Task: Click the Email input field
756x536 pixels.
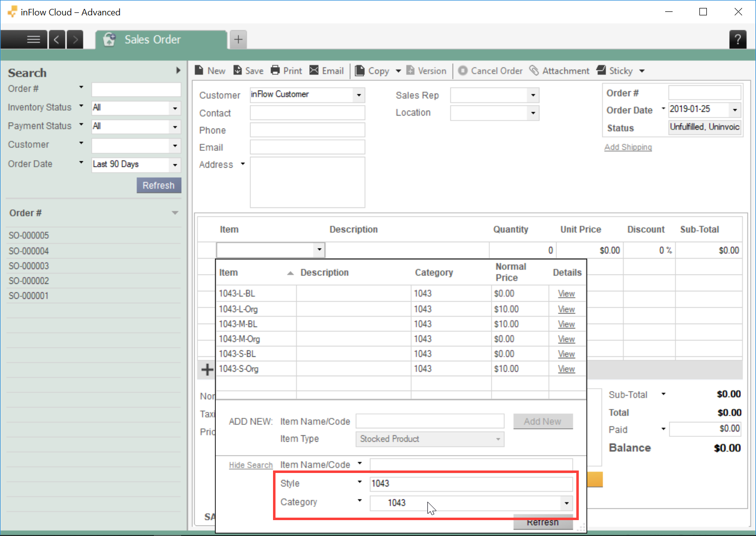Action: 307,147
